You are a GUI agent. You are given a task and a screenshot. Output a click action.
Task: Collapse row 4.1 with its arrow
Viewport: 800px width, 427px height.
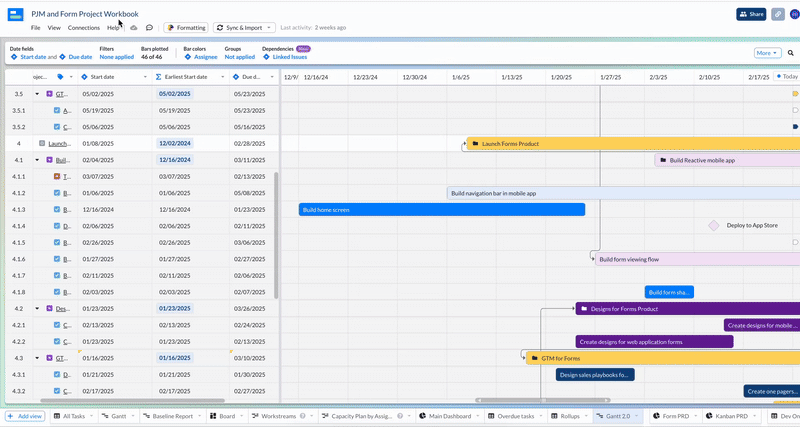pos(37,160)
